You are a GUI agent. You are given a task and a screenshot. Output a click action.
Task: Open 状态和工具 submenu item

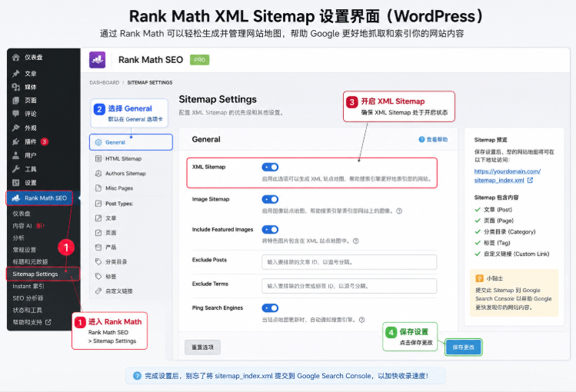[x=27, y=311]
